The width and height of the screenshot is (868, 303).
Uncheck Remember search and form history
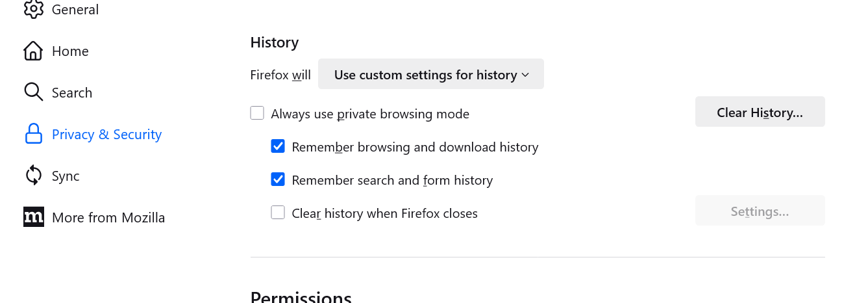278,179
